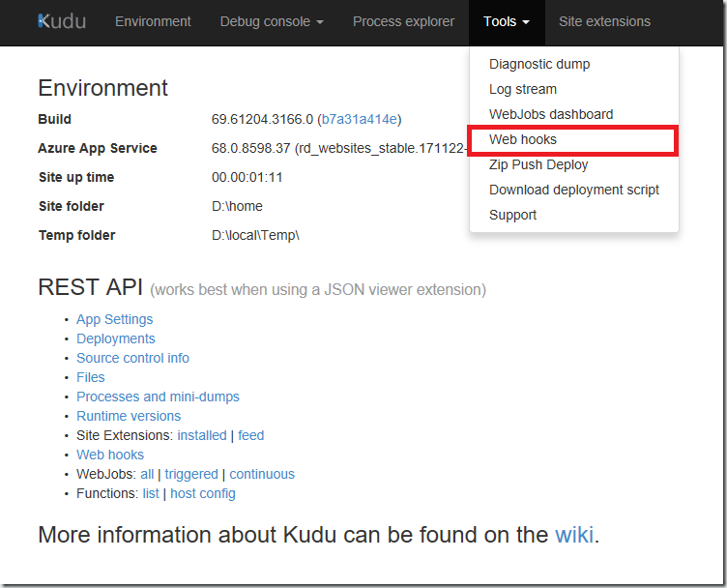The width and height of the screenshot is (727, 588).
Task: Open WebJobs all link
Action: click(147, 474)
